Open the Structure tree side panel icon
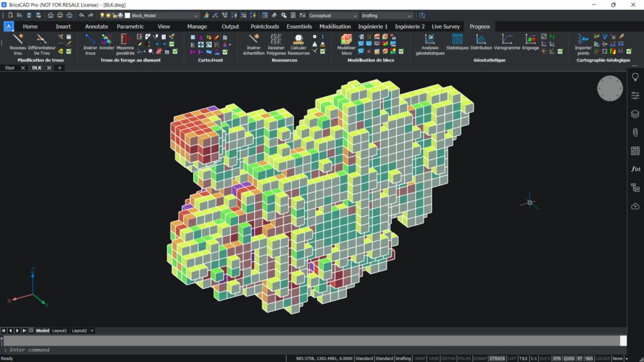 tap(635, 187)
